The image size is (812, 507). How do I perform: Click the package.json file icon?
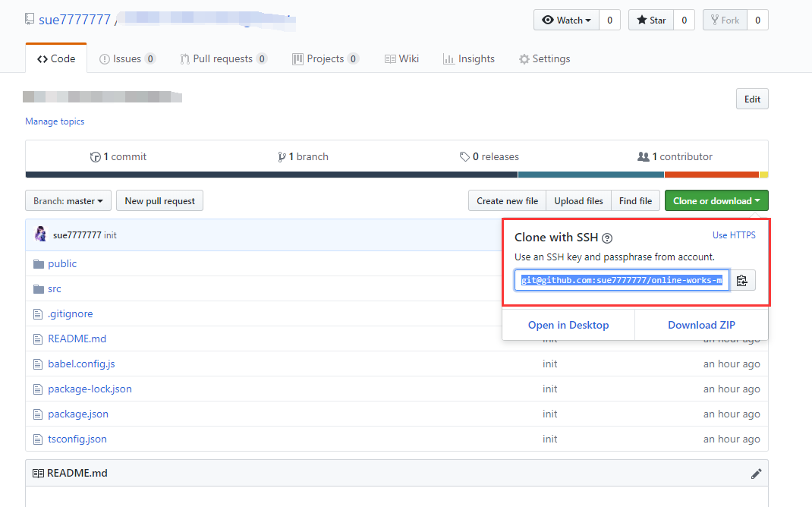[x=38, y=414]
